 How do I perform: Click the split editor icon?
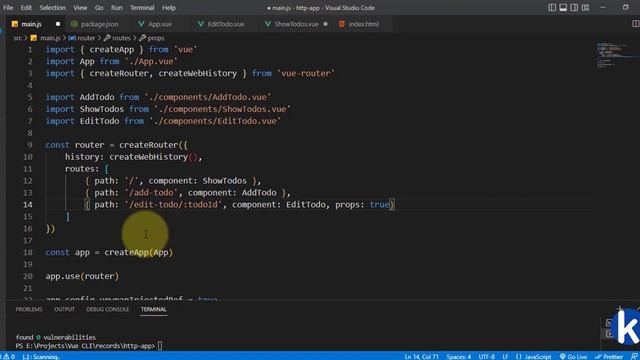635,24
